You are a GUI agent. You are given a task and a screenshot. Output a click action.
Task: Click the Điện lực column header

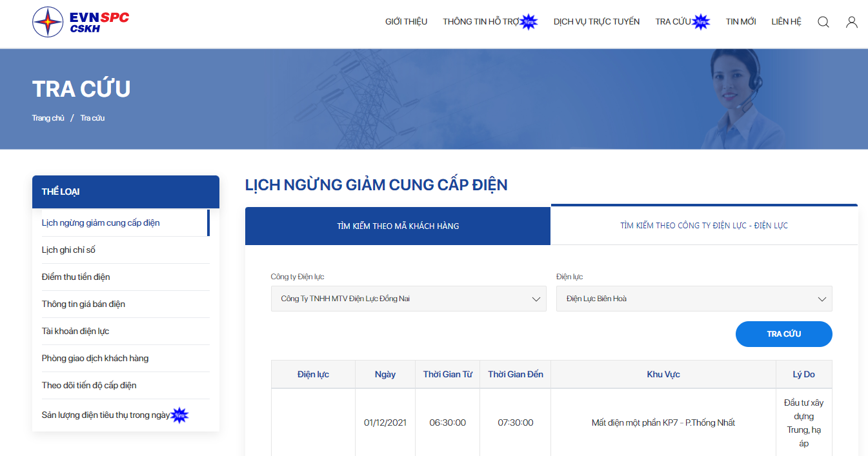tap(314, 374)
